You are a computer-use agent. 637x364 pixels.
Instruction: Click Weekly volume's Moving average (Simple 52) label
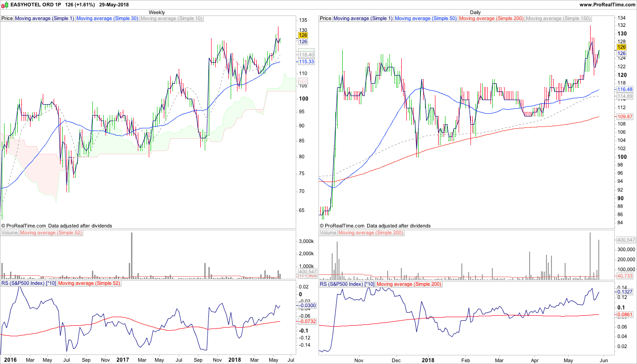pos(50,233)
